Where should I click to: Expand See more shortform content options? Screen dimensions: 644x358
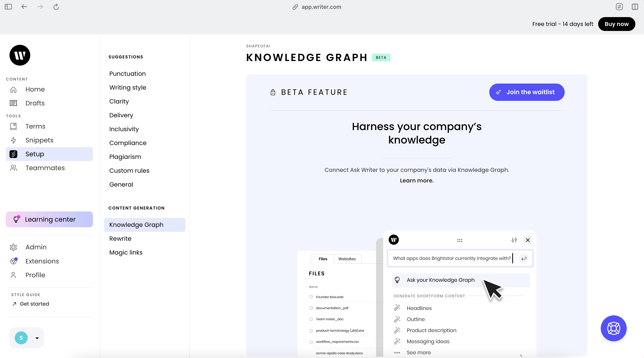[x=419, y=353]
